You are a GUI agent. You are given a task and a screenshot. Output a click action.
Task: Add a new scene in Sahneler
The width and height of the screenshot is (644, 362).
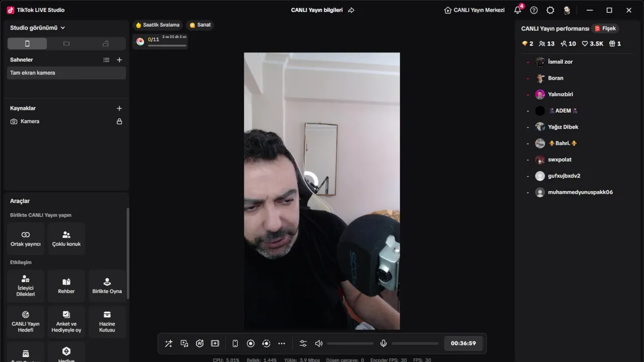[119, 60]
